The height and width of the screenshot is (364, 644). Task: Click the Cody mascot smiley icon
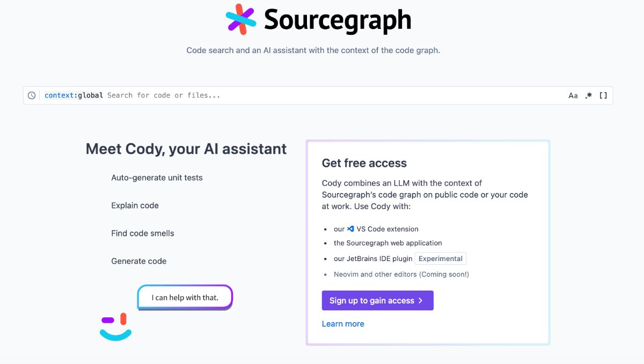tap(115, 324)
